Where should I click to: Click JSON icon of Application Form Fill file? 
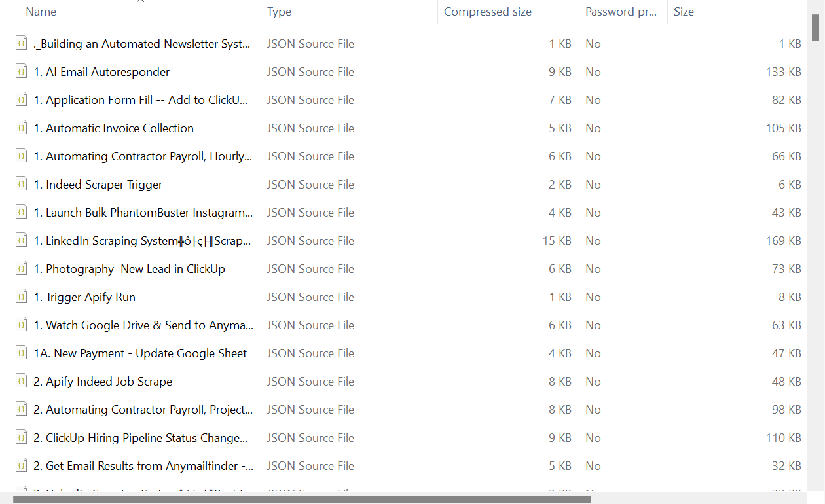(22, 100)
